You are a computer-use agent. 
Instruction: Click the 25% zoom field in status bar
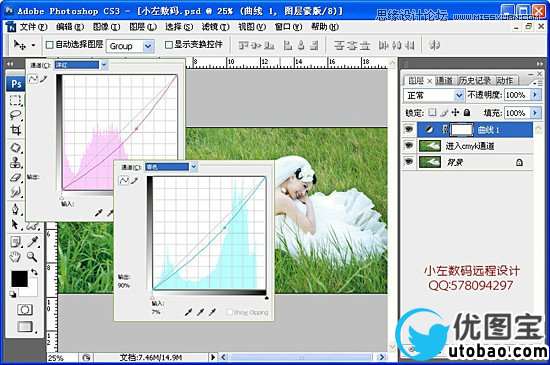[62, 358]
